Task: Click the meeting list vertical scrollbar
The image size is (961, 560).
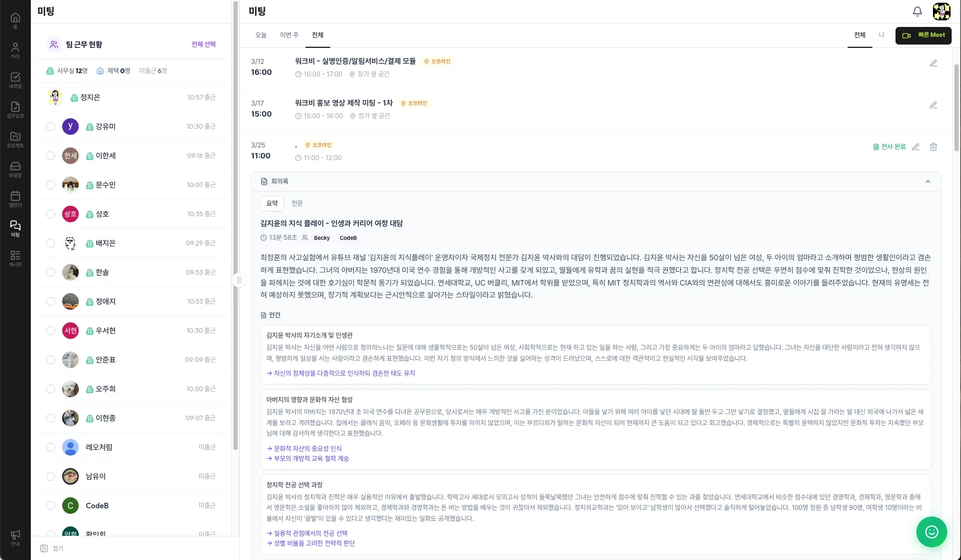Action: point(957,107)
